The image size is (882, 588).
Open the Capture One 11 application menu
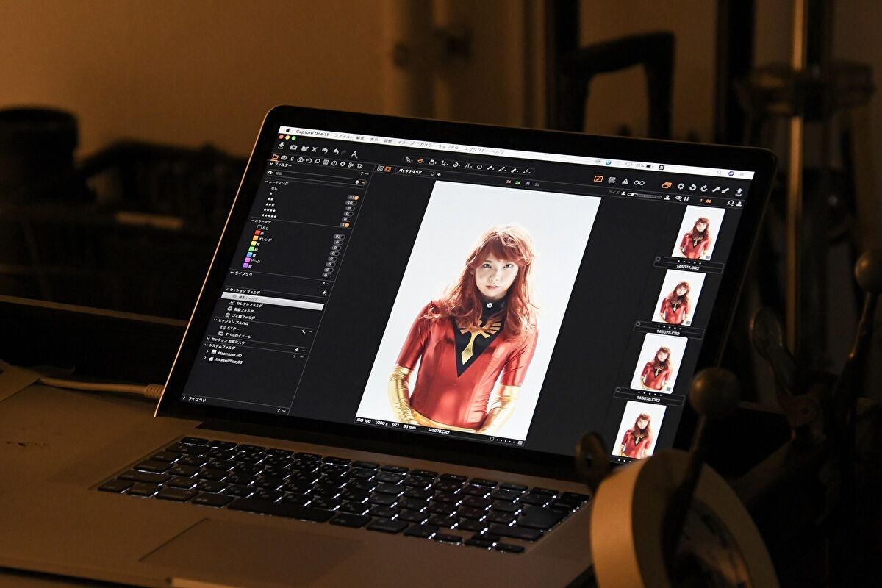pyautogui.click(x=312, y=133)
